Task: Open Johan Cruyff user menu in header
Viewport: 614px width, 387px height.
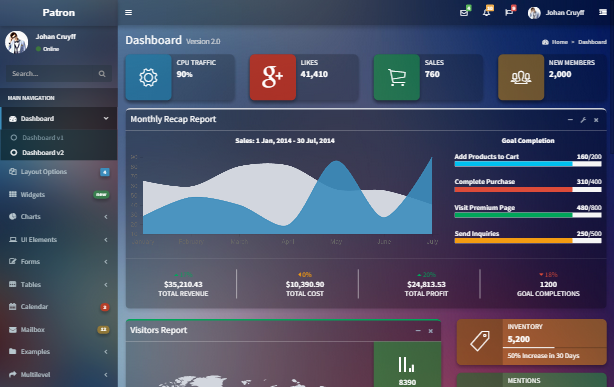Action: click(x=556, y=13)
